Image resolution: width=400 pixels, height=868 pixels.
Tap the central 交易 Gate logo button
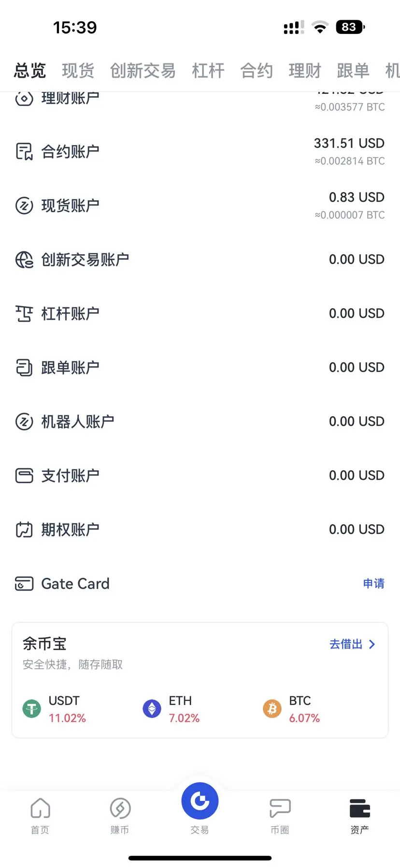click(200, 801)
